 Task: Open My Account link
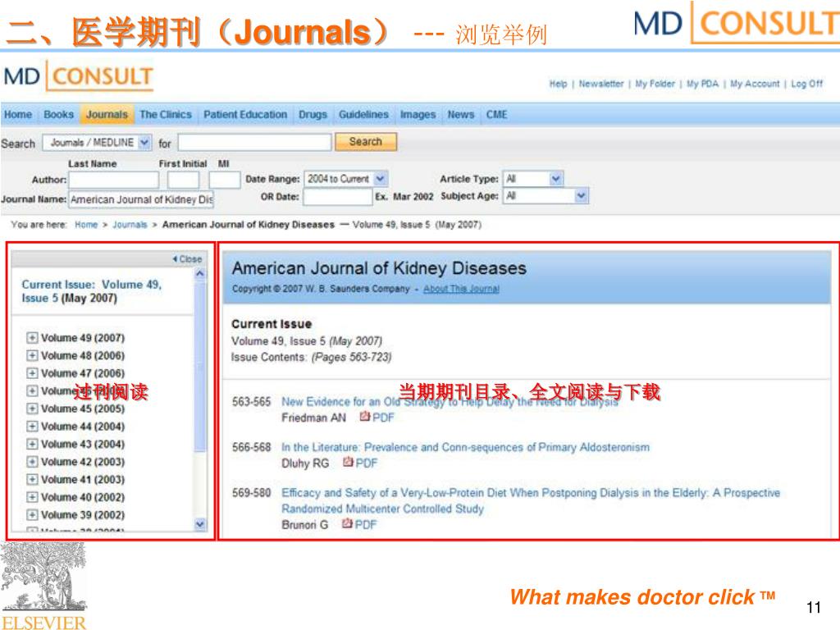coord(755,84)
